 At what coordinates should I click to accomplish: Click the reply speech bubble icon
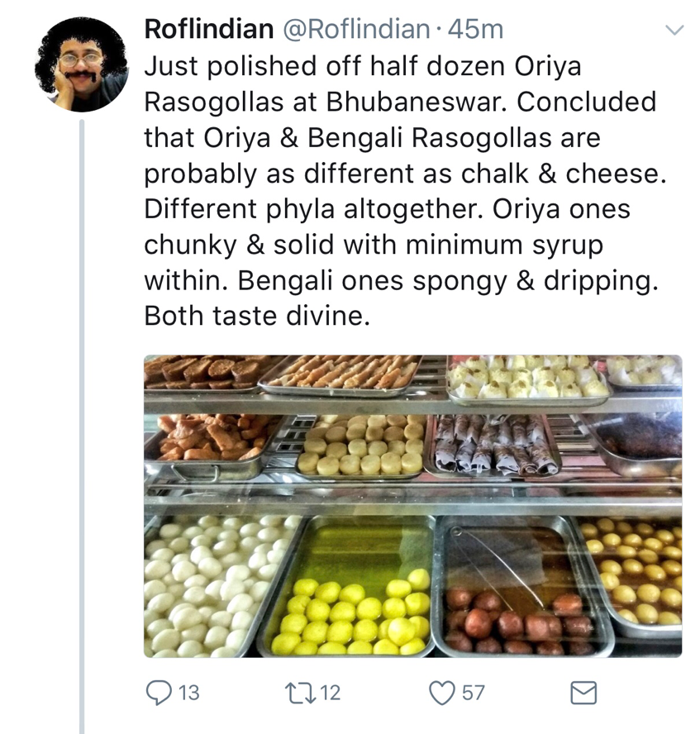pyautogui.click(x=158, y=692)
